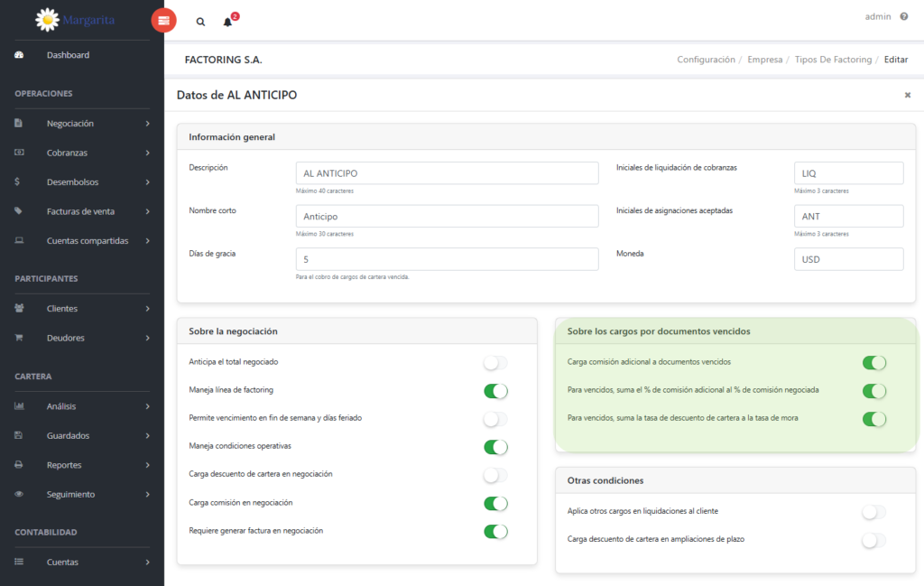
Task: Click the Deudores shopping cart icon
Action: pyautogui.click(x=19, y=337)
